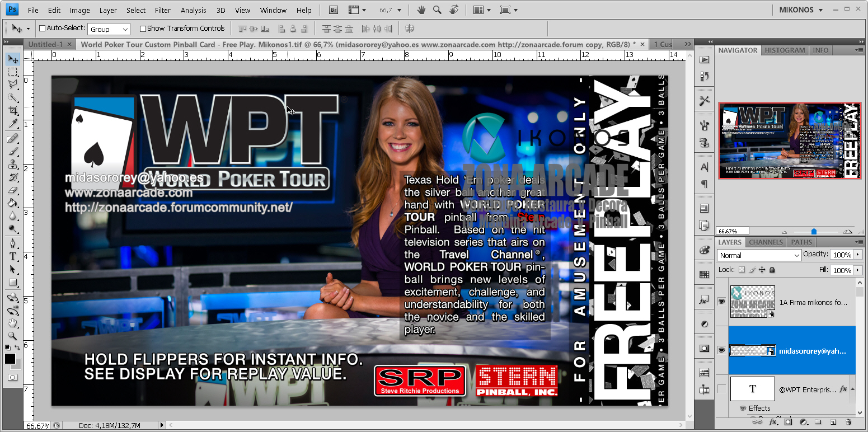Delete layer using the trash icon

(848, 421)
